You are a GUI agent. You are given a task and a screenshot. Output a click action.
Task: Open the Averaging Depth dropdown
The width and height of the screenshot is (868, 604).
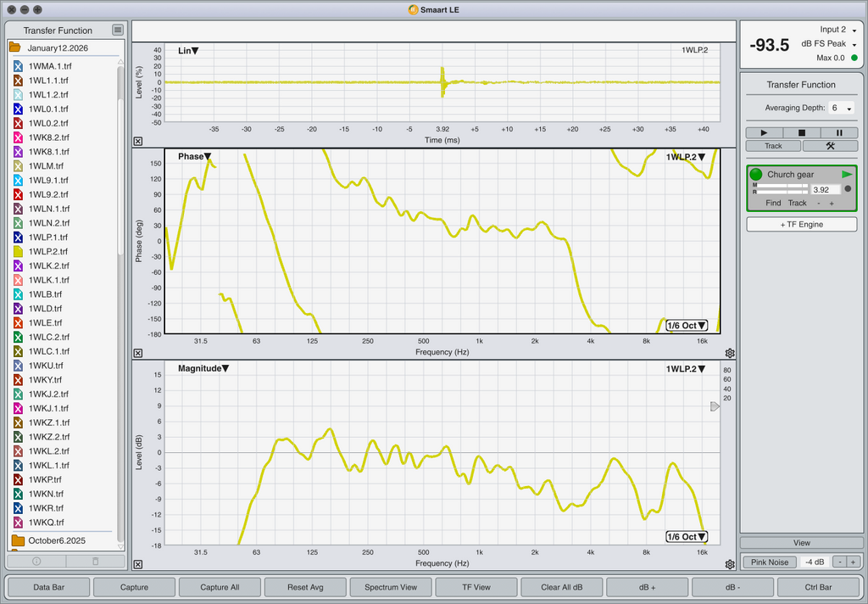pos(842,109)
